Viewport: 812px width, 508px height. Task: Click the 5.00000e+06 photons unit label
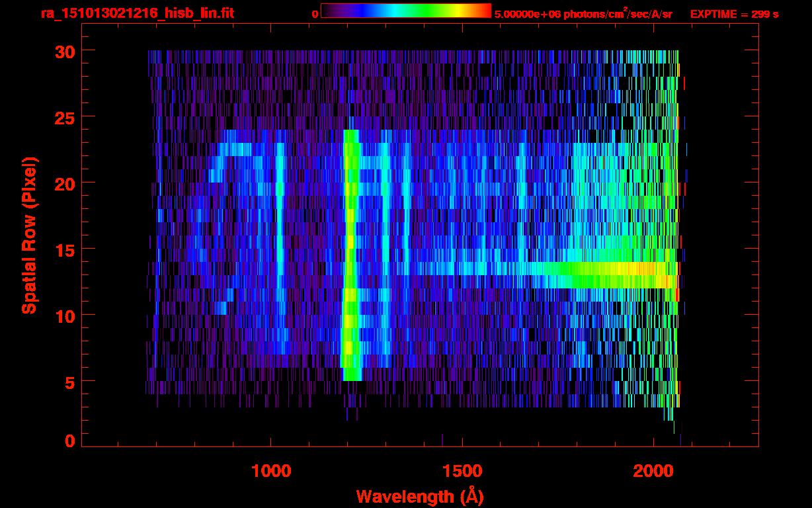583,14
